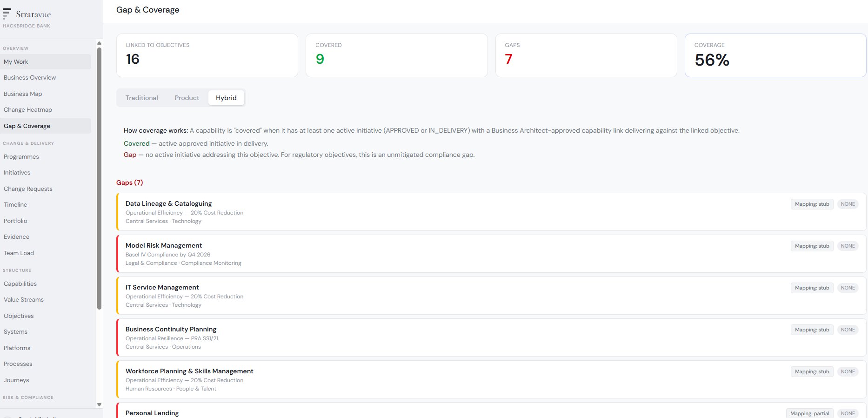Go to Business Map page
Image resolution: width=868 pixels, height=418 pixels.
click(23, 94)
